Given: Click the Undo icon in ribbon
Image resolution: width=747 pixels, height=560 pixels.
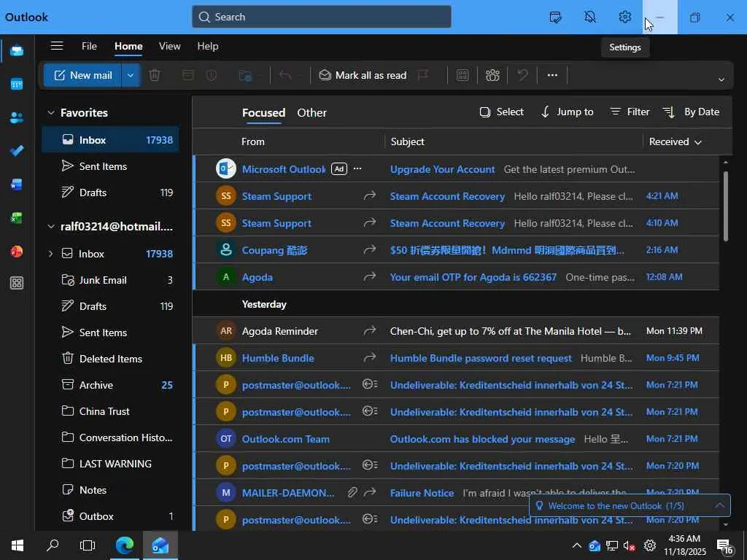Looking at the screenshot, I should point(522,75).
